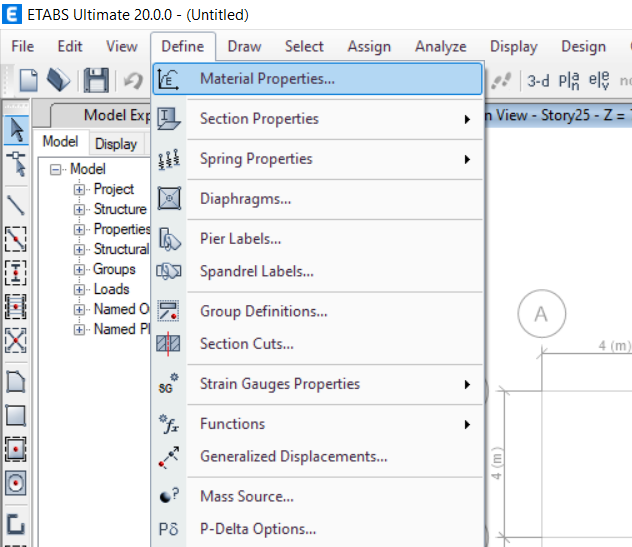The width and height of the screenshot is (632, 547).
Task: Choose Spandrel Labels menu entry
Action: [x=317, y=271]
